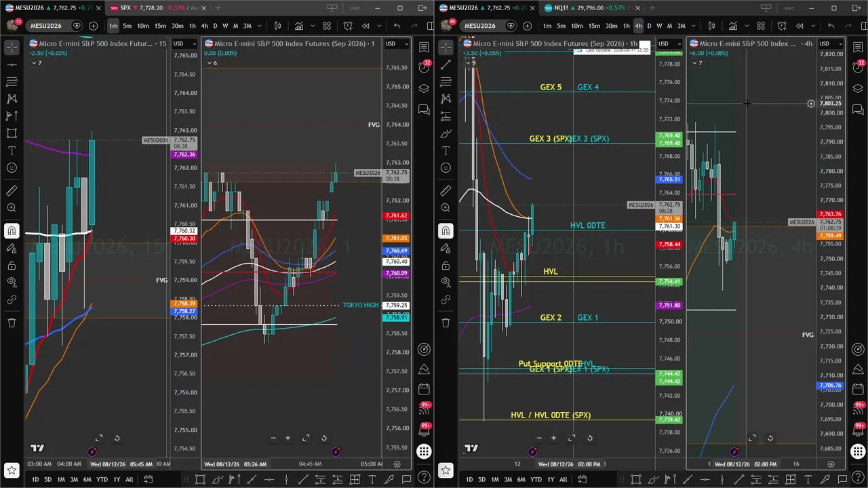Select 1h interval in right window
Screen dimensions: 868x488
(626, 26)
